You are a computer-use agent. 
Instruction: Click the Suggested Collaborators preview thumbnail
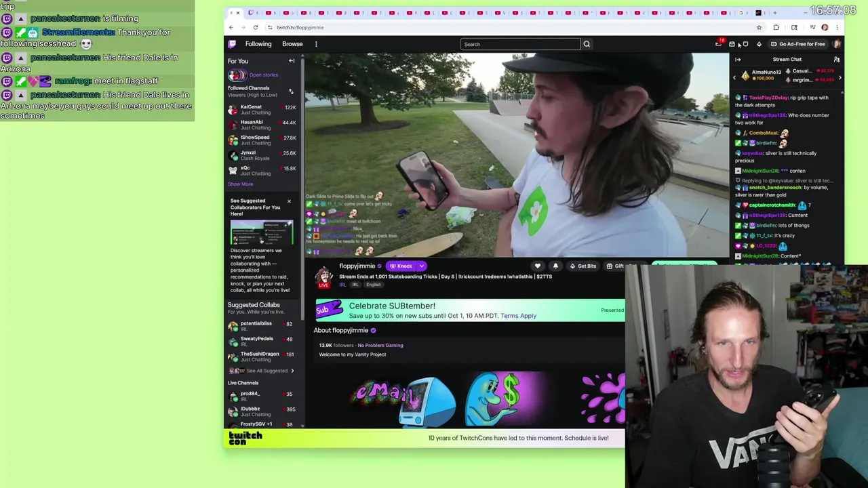point(262,233)
